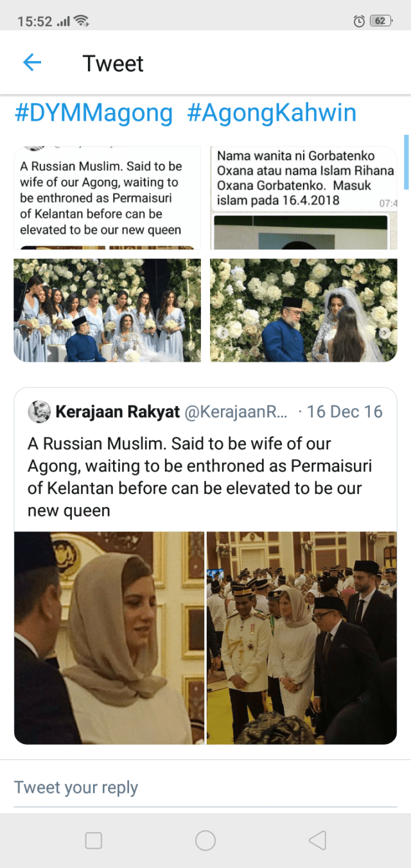Tap the Android home circle button
The height and width of the screenshot is (868, 411).
205,840
